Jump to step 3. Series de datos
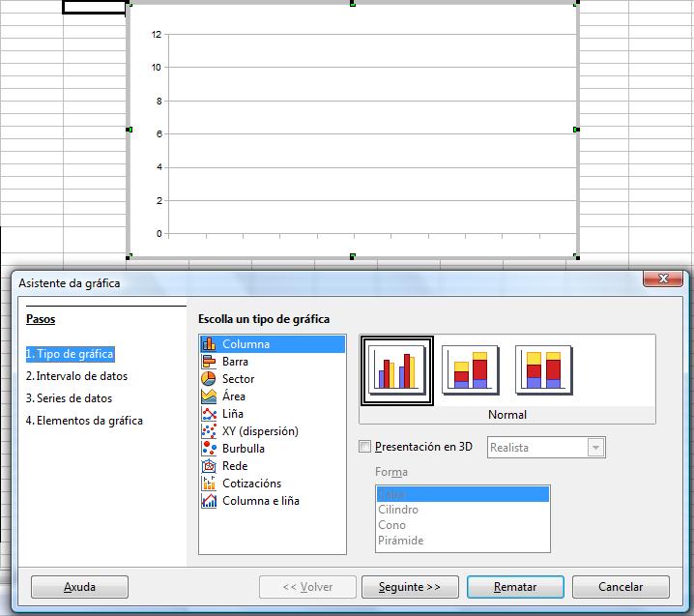 pos(69,398)
